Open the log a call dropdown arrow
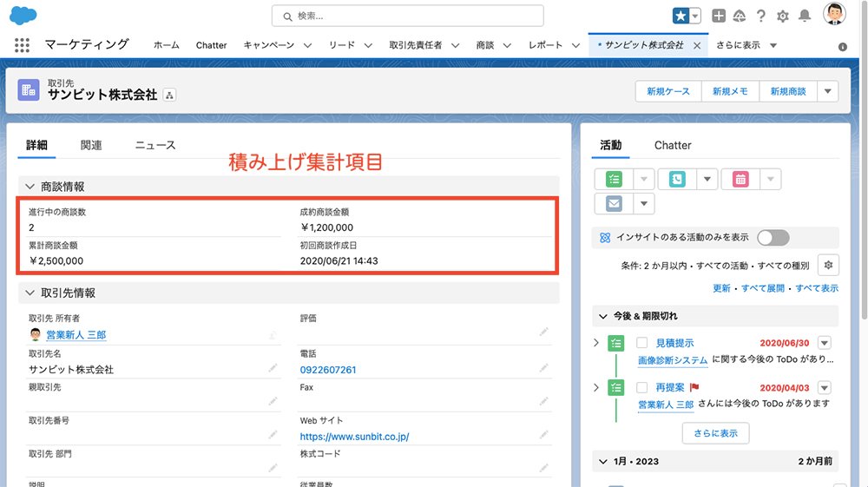 [707, 180]
